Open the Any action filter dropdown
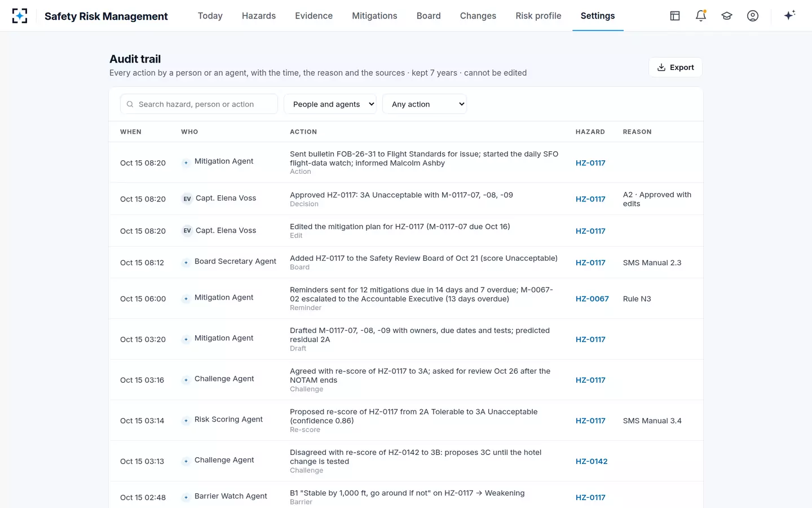Viewport: 812px width, 508px height. tap(425, 104)
